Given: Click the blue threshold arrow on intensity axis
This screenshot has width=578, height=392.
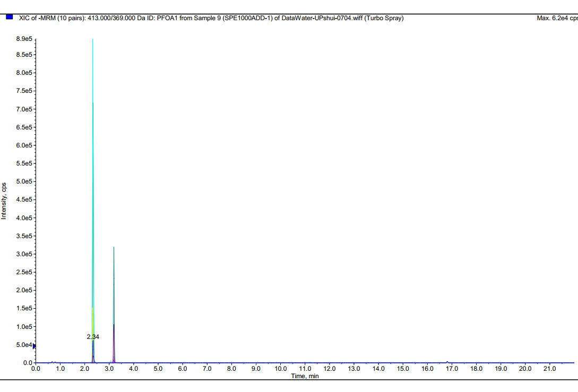Looking at the screenshot, I should 34,346.
